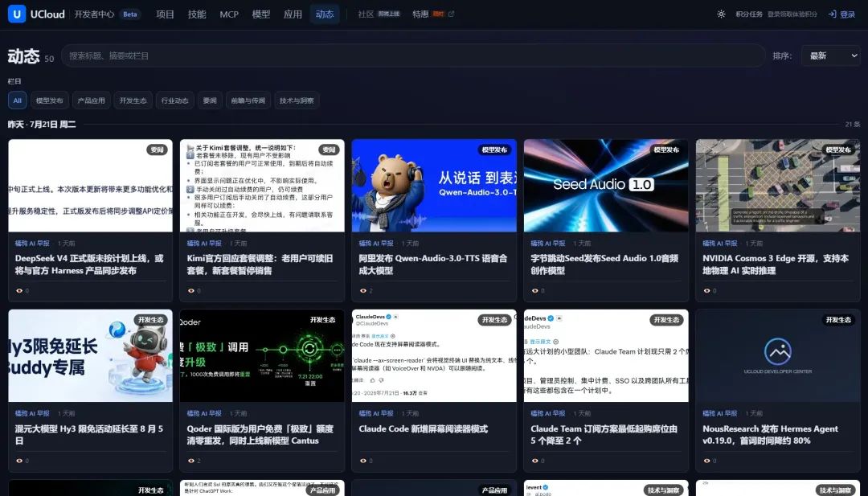
Task: Click the eye view icon under Kimi官方回应 card
Action: (191, 291)
